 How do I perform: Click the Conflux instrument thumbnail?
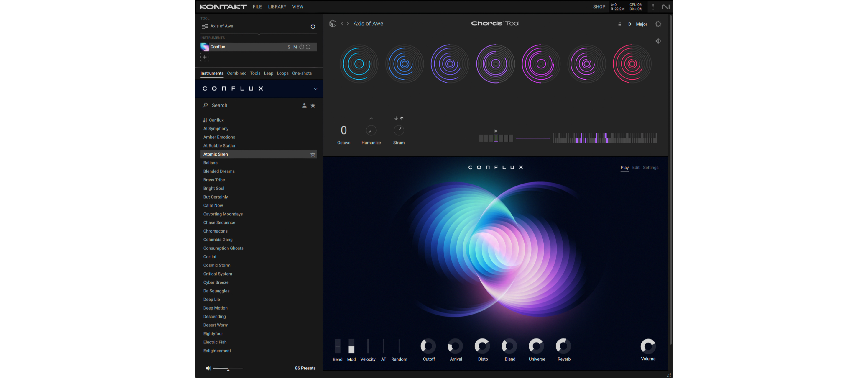pos(205,47)
